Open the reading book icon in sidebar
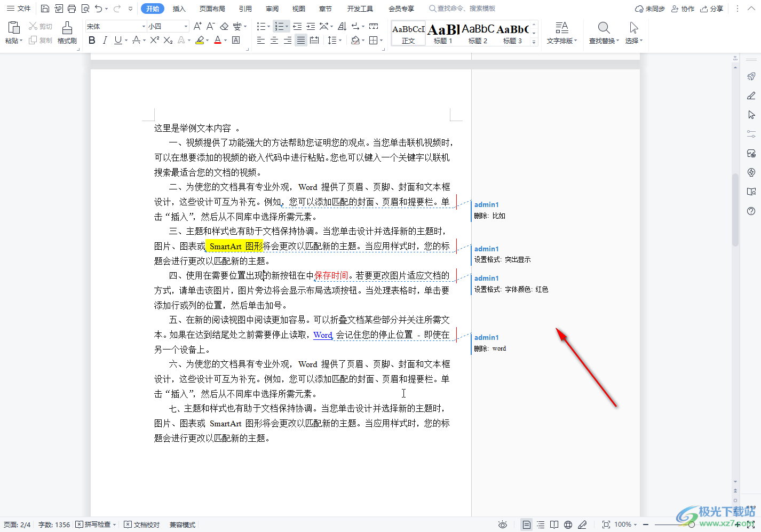Screen dimensions: 761x532 coord(751,192)
